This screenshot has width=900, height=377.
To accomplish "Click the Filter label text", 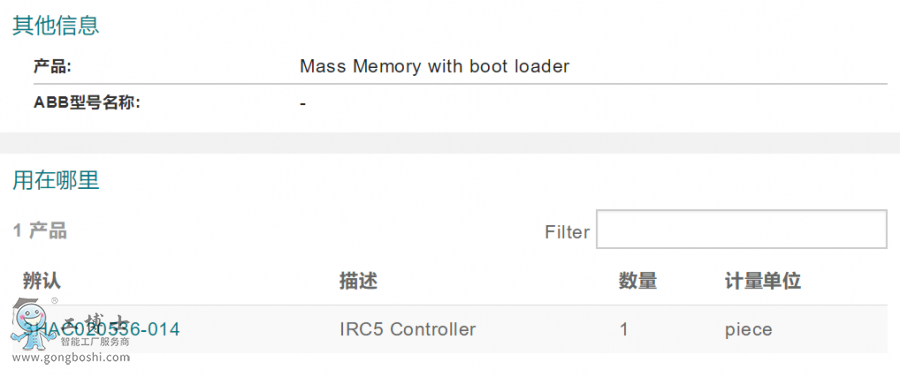I will click(567, 232).
